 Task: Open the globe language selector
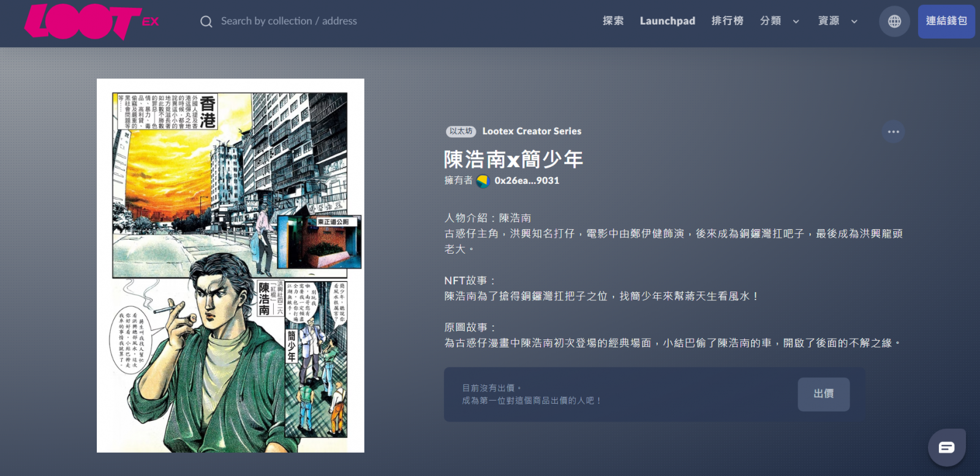pos(894,21)
